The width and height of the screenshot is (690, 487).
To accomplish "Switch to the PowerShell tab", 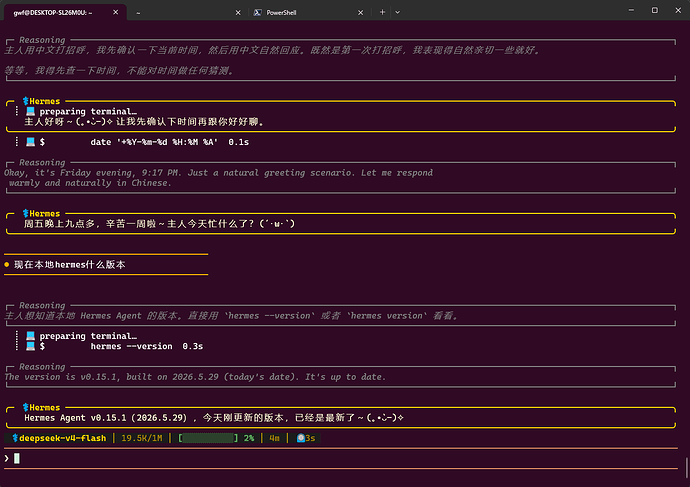I will (309, 13).
